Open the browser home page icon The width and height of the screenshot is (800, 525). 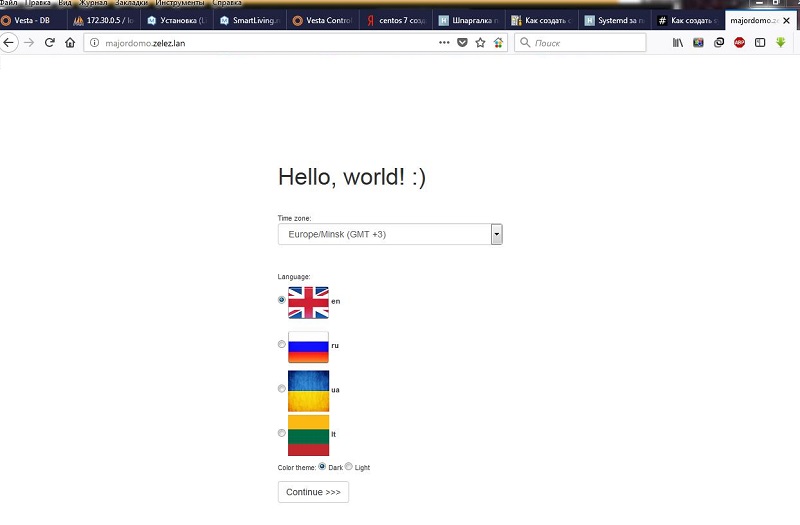pyautogui.click(x=70, y=43)
